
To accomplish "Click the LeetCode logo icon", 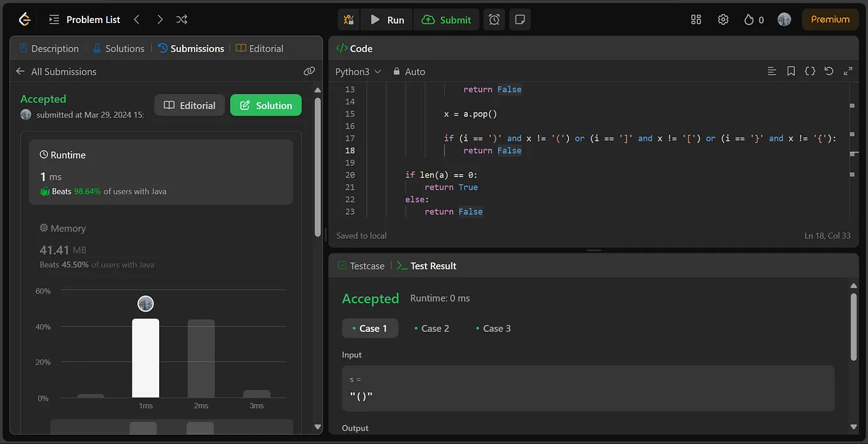I will click(x=24, y=20).
